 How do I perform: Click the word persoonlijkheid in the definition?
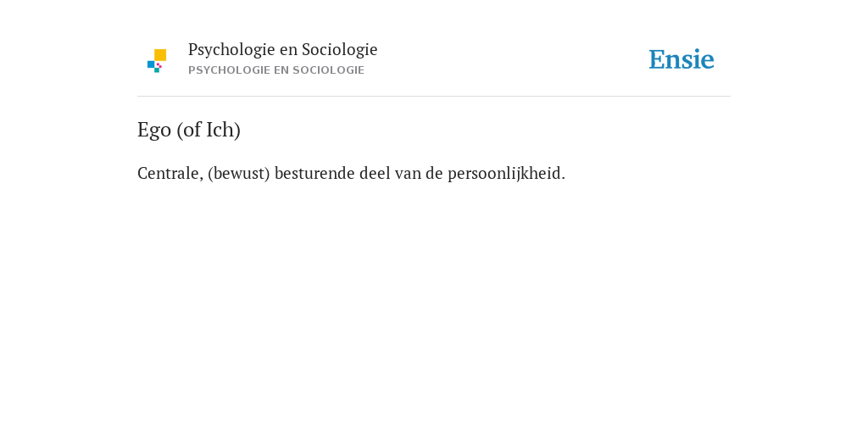[x=507, y=174]
